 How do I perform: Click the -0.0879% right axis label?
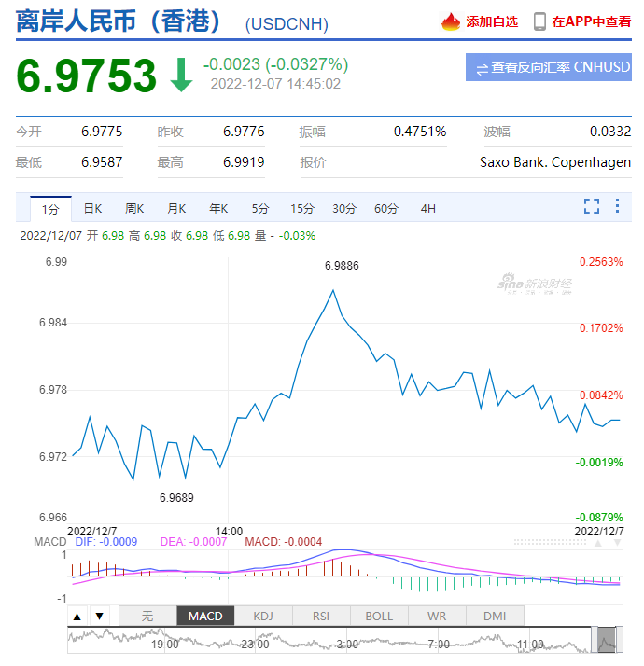coord(599,518)
